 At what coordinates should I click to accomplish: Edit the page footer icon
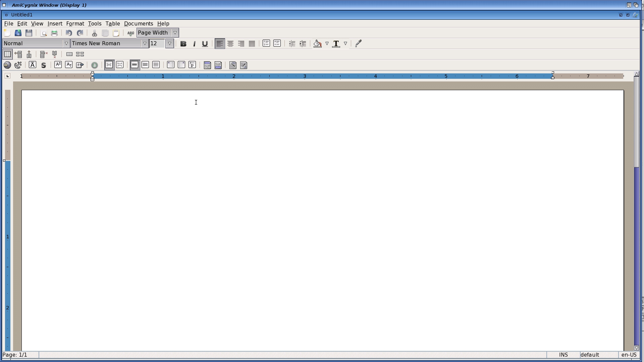(218, 65)
